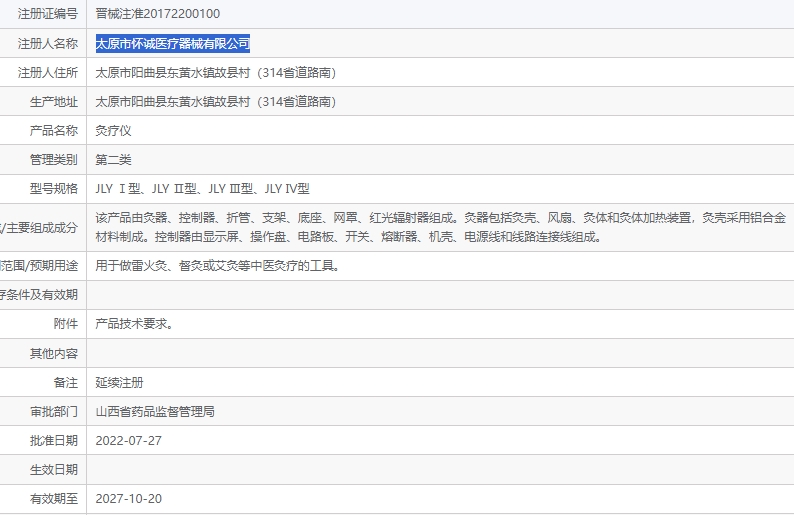
Task: Click remark value 延续注册
Action: click(120, 382)
